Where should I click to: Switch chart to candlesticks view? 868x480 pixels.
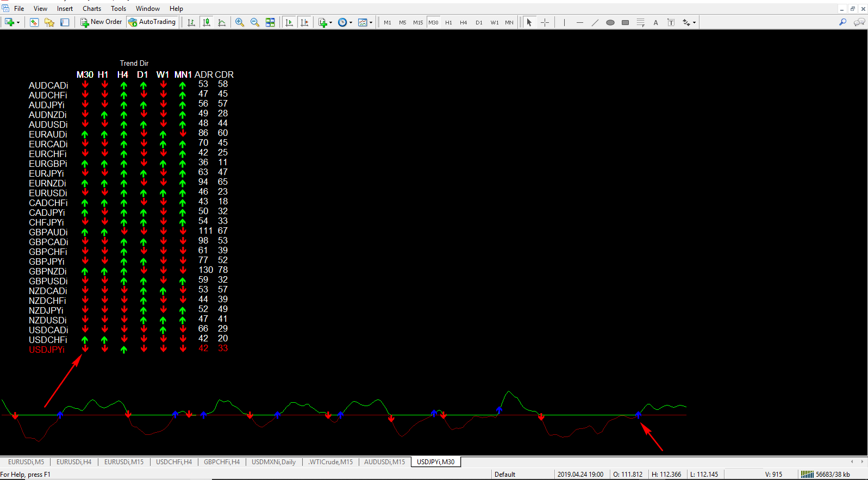(x=207, y=22)
